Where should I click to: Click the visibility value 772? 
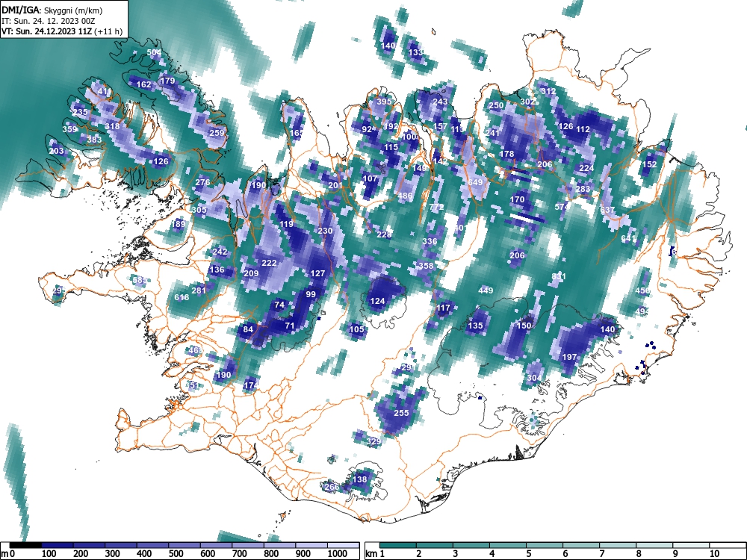coord(436,207)
